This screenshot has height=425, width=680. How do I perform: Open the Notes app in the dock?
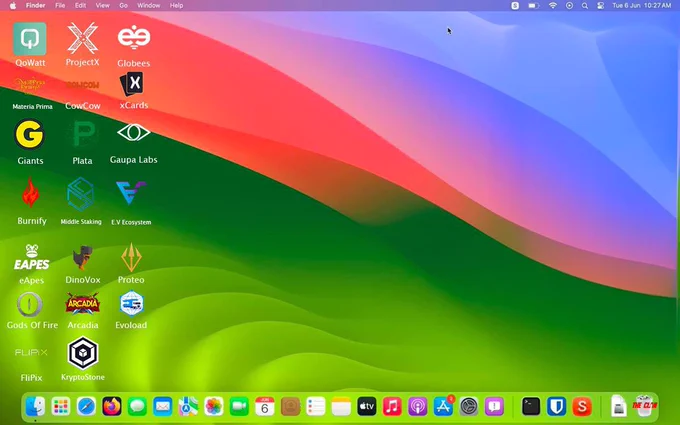click(x=341, y=406)
